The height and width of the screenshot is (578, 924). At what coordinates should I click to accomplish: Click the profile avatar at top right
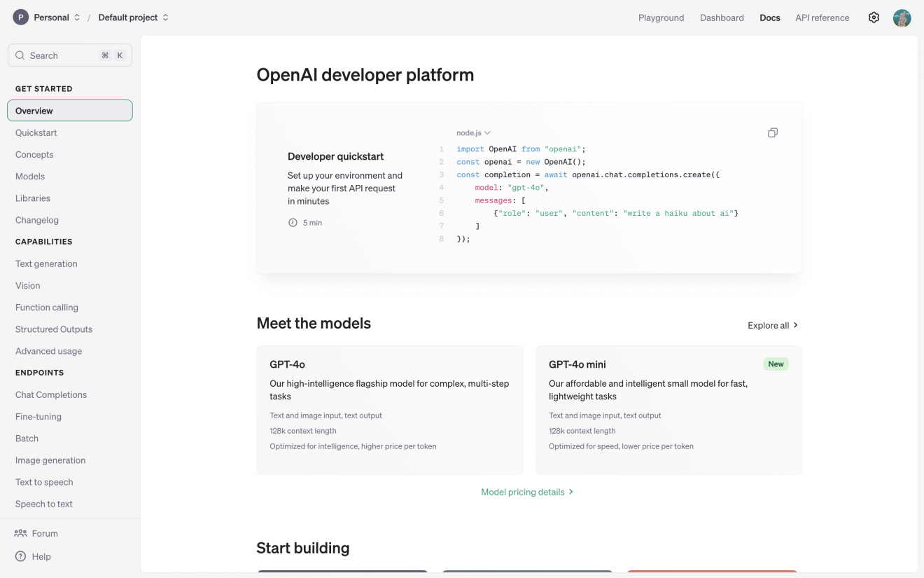point(902,18)
